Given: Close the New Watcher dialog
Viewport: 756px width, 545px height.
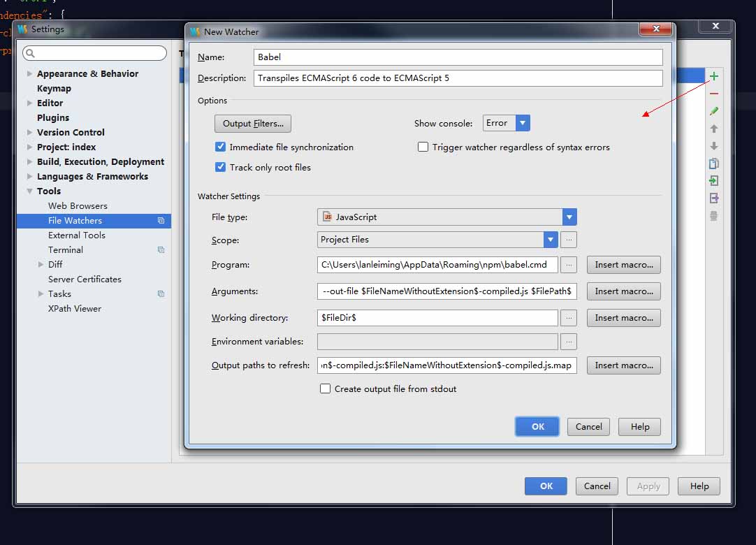Looking at the screenshot, I should (x=655, y=29).
